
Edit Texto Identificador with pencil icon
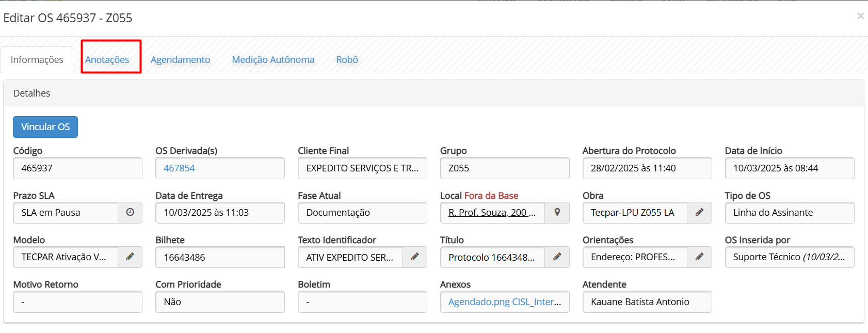tap(414, 257)
